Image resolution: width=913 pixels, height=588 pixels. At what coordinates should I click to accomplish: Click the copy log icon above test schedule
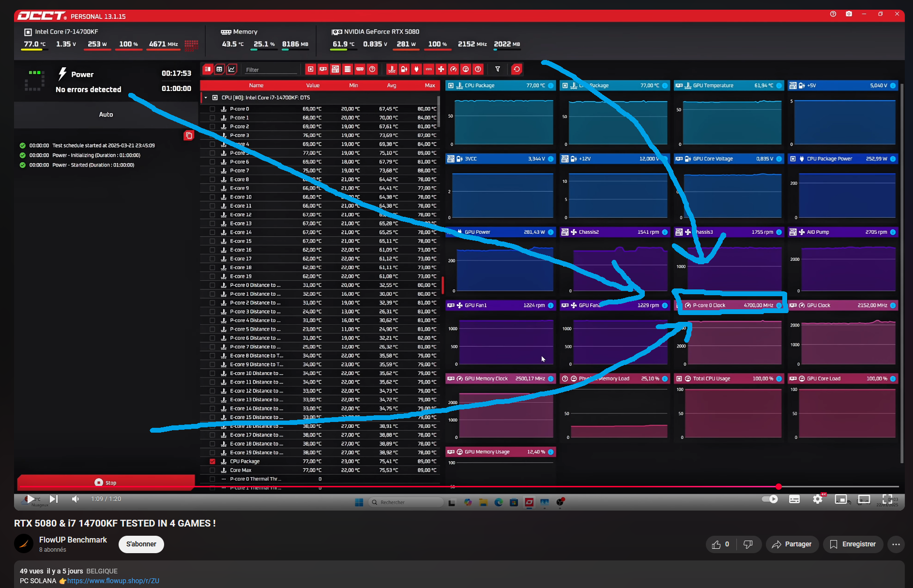pyautogui.click(x=189, y=136)
